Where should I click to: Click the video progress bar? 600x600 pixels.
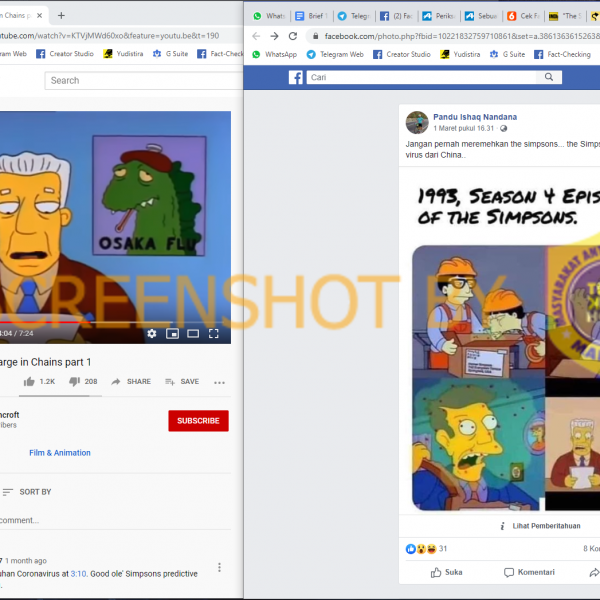[115, 323]
